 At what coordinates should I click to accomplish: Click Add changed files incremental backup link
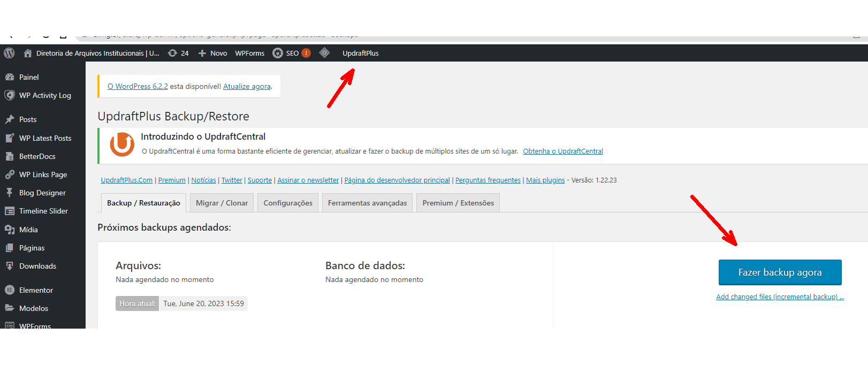[780, 296]
